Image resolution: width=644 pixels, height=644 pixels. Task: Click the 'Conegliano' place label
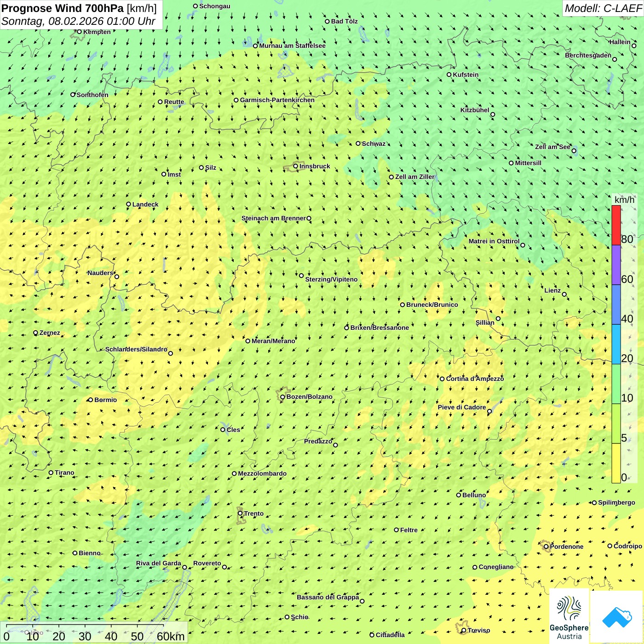[496, 567]
